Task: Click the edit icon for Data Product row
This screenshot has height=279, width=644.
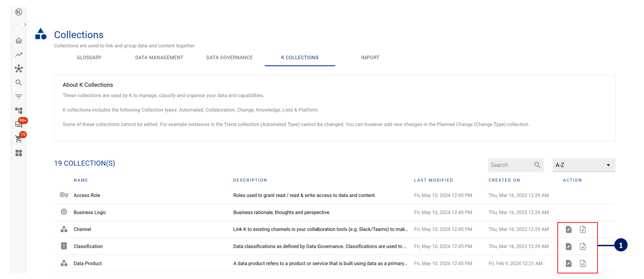Action: [569, 264]
